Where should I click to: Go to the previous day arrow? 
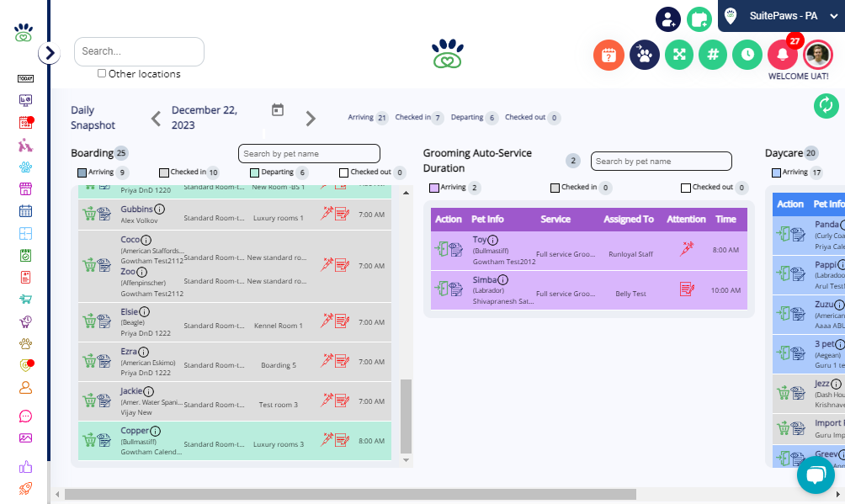pyautogui.click(x=156, y=118)
